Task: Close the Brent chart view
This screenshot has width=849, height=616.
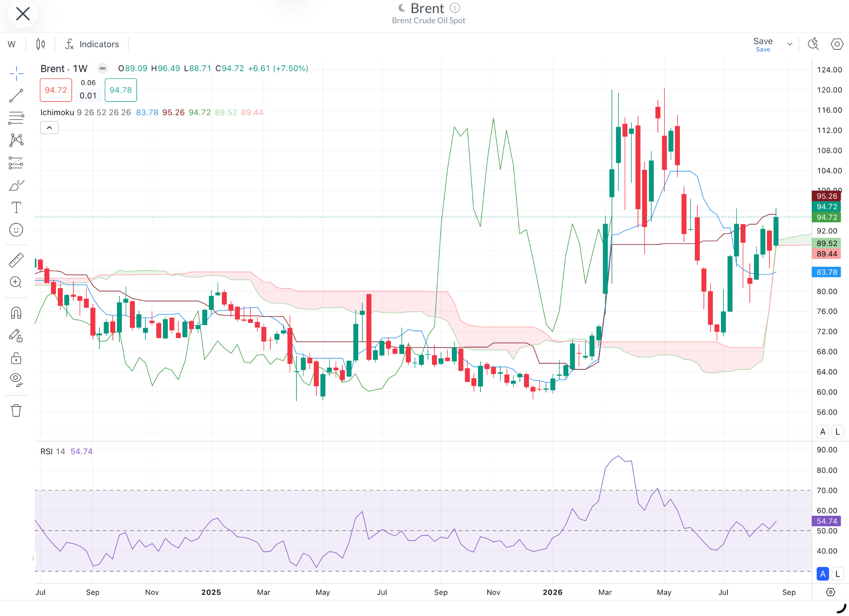Action: pyautogui.click(x=23, y=14)
